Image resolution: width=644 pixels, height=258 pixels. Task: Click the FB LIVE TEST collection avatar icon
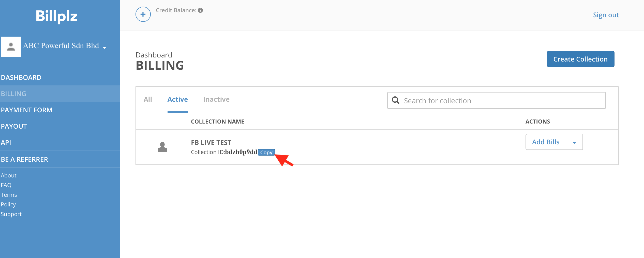[163, 147]
